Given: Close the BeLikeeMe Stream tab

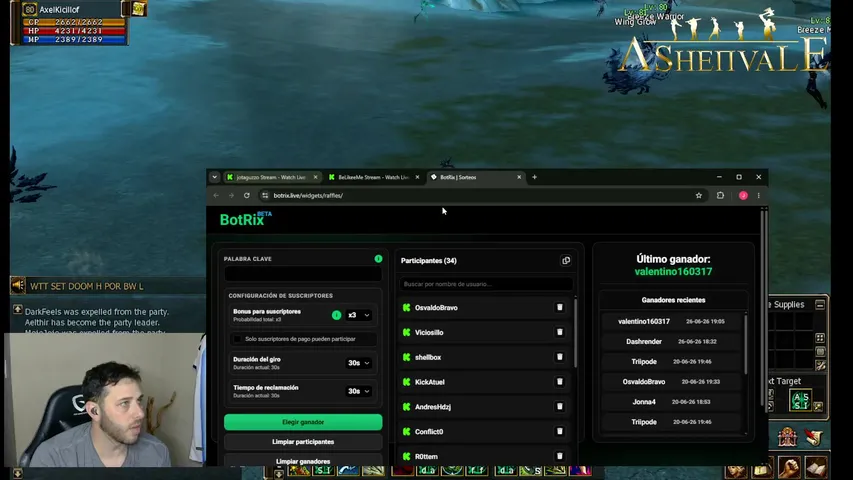Looking at the screenshot, I should (417, 177).
